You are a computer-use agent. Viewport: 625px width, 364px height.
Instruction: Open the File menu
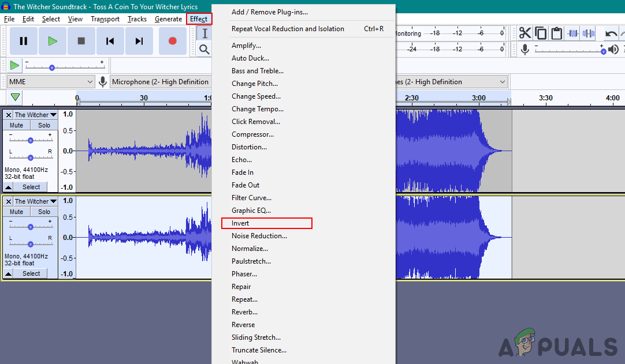click(9, 18)
